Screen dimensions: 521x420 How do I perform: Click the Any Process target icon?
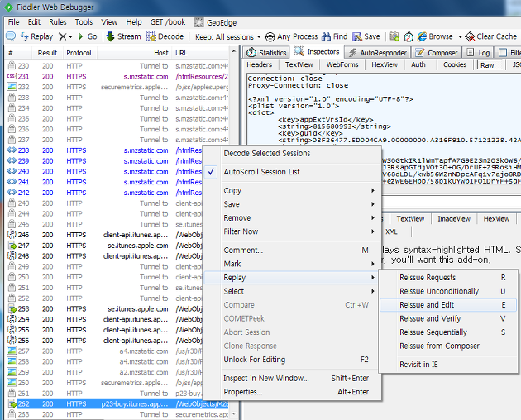click(x=270, y=36)
